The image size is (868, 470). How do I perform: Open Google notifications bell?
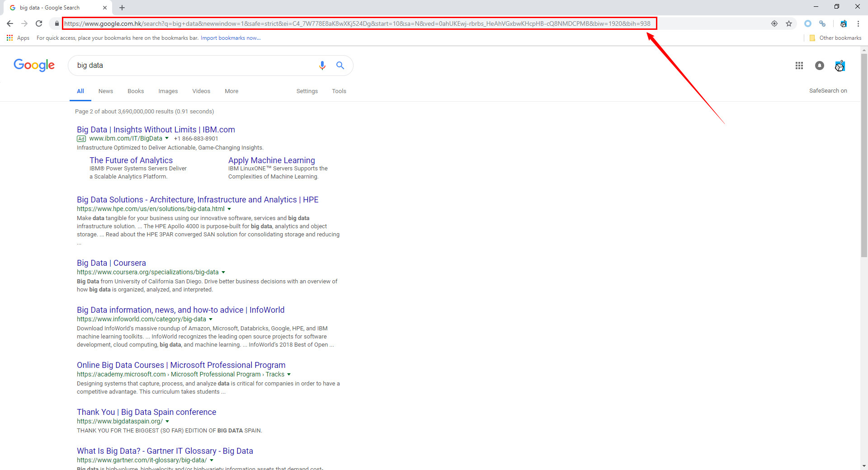pyautogui.click(x=820, y=66)
